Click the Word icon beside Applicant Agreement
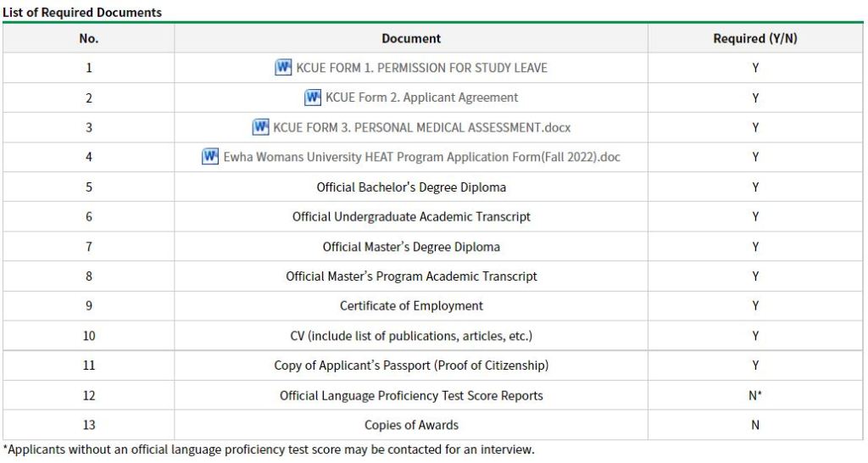 coord(313,98)
